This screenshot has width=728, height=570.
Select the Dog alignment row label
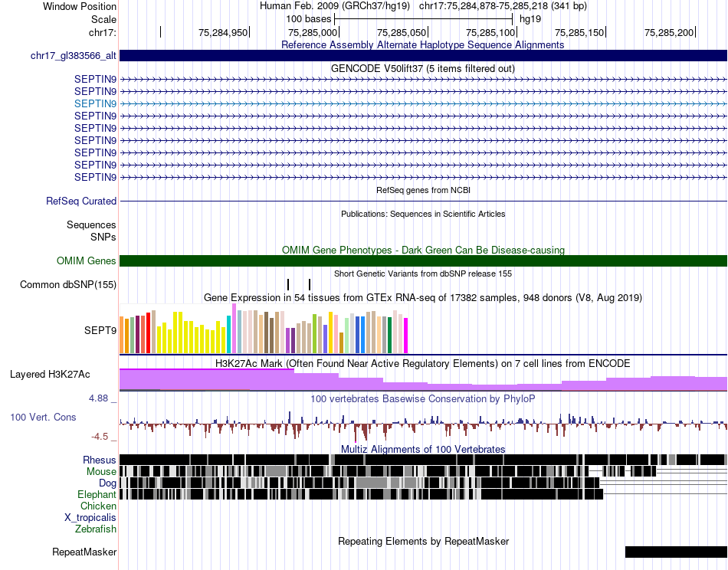107,483
